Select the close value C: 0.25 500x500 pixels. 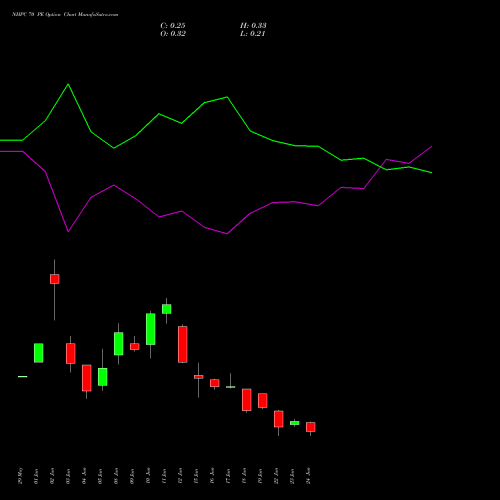pos(173,26)
